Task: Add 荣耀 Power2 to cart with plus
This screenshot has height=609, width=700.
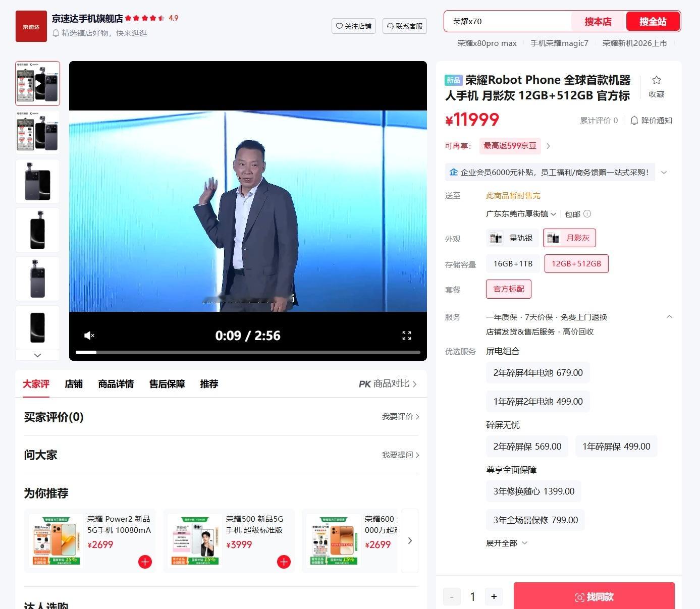Action: click(x=145, y=562)
